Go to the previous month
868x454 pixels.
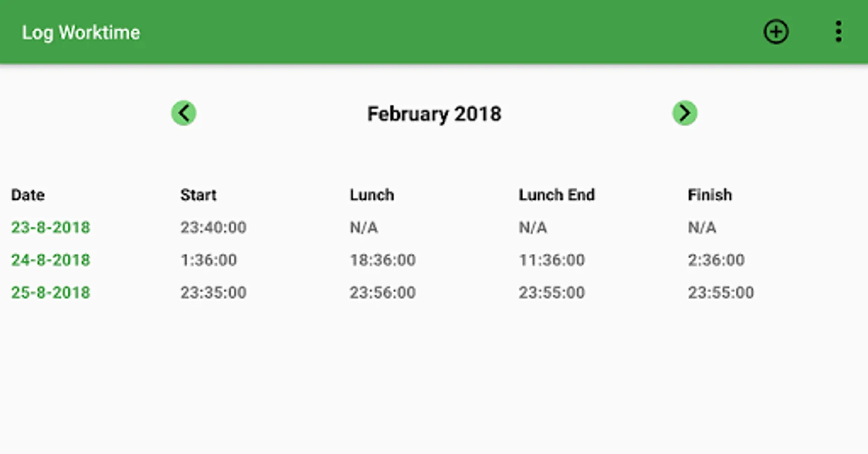[184, 113]
